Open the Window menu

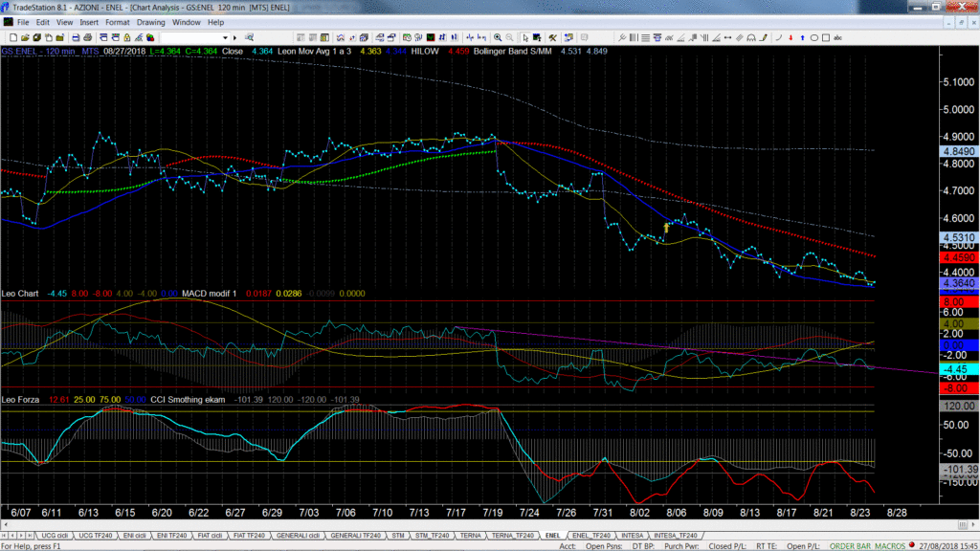187,23
